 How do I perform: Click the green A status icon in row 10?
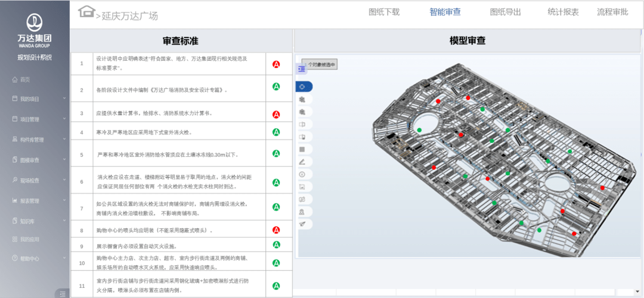coord(277,262)
